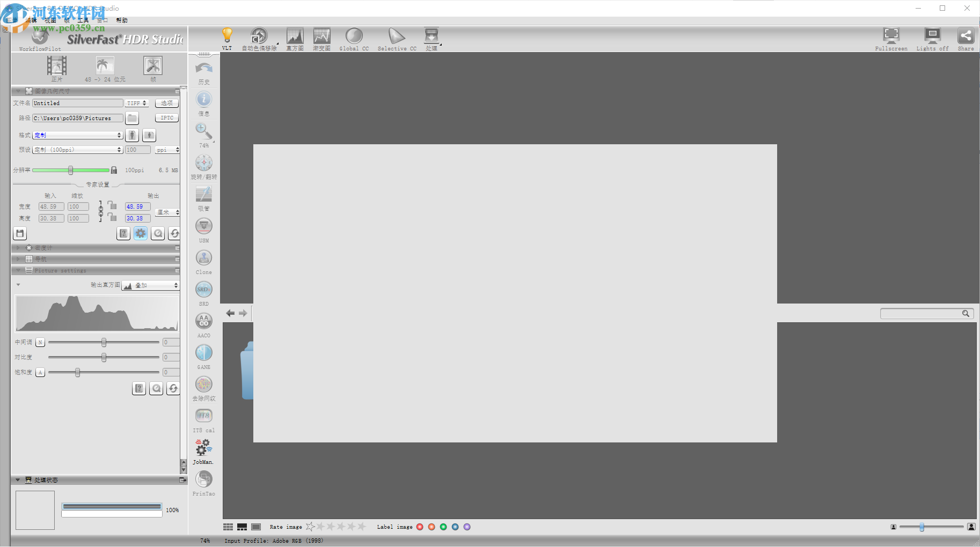Open the 帧 menu
Screen dimensions: 980x547
point(67,20)
